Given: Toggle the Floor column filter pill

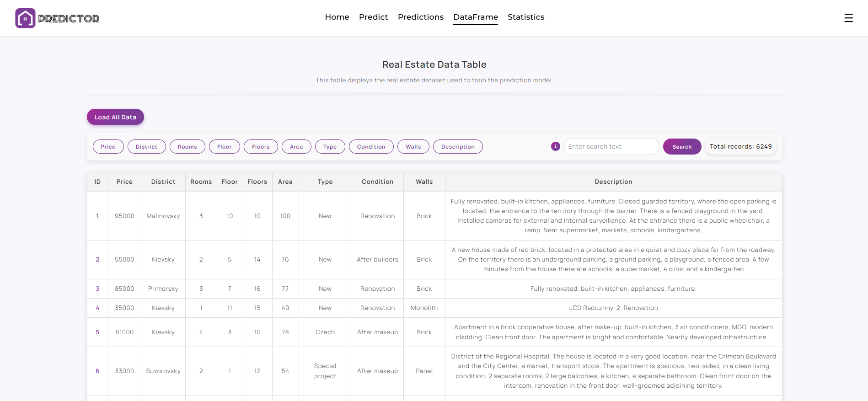Looking at the screenshot, I should 224,147.
